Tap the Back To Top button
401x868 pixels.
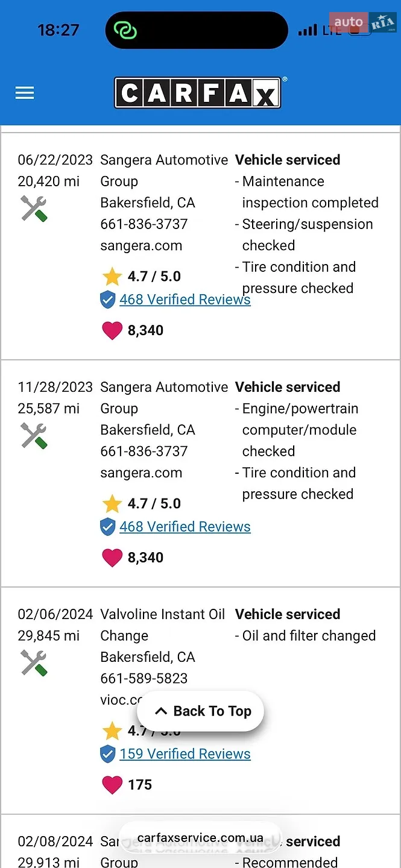tap(200, 711)
